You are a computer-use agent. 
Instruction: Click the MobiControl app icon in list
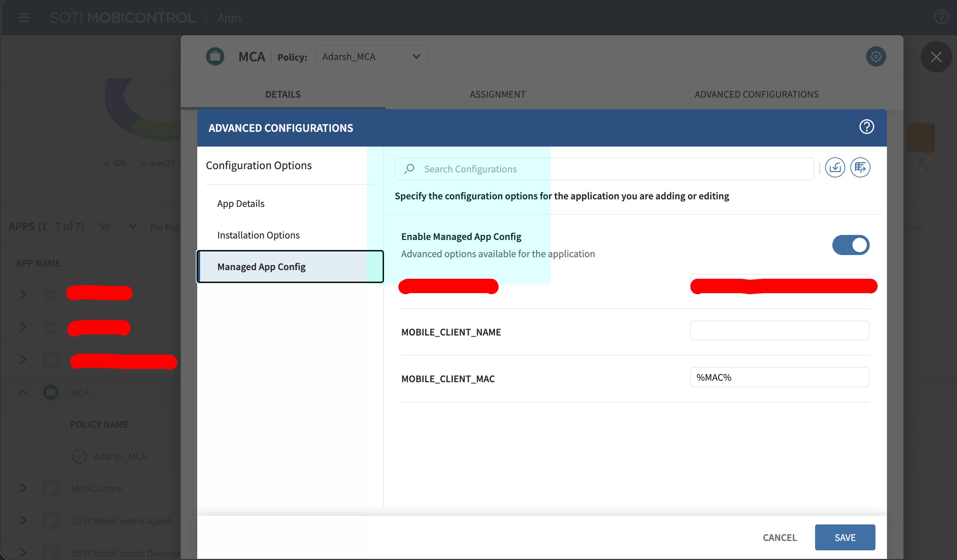51,488
